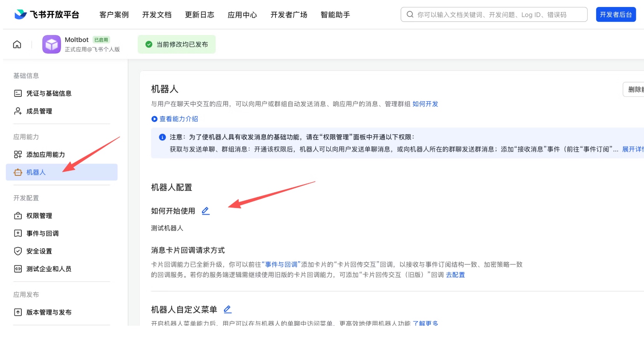This screenshot has width=644, height=339.
Task: Click the 开发者后台 button
Action: pyautogui.click(x=616, y=15)
